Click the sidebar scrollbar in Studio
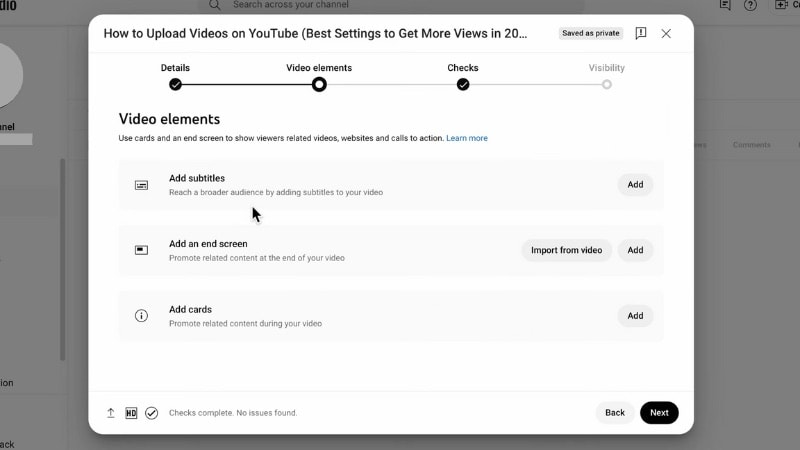800x450 pixels. (63, 259)
